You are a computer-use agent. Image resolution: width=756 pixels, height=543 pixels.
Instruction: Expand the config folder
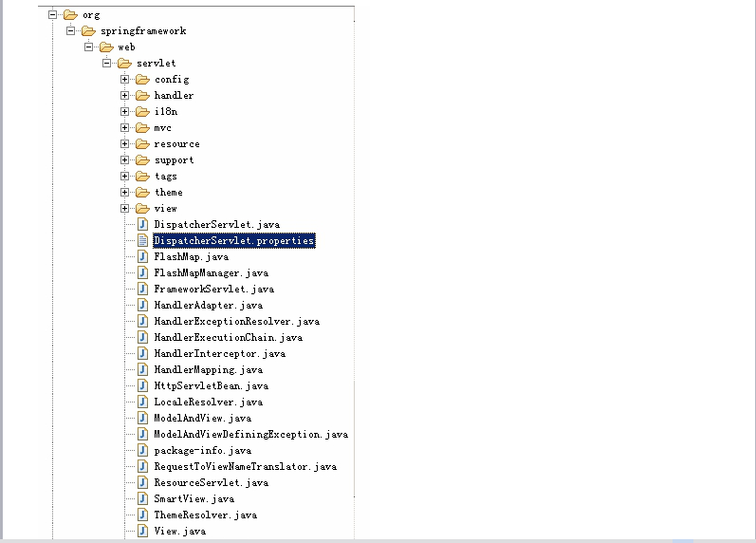[125, 79]
